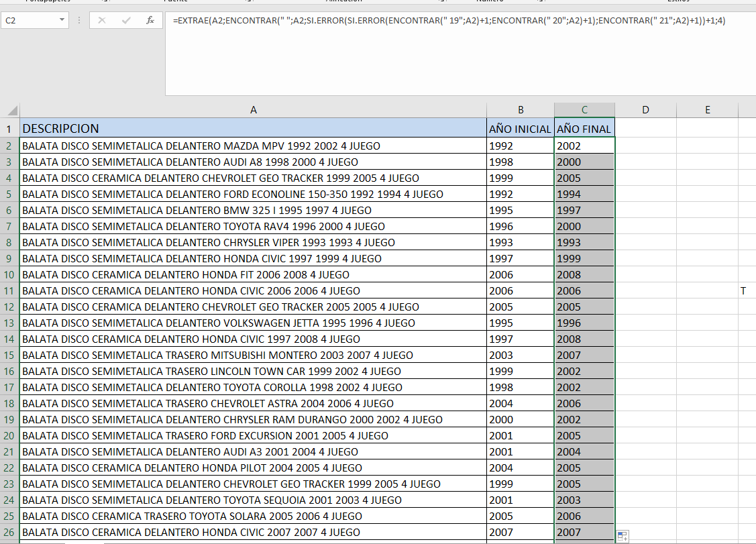Select cell B26 showing 2007
756x544 pixels.
pos(521,532)
